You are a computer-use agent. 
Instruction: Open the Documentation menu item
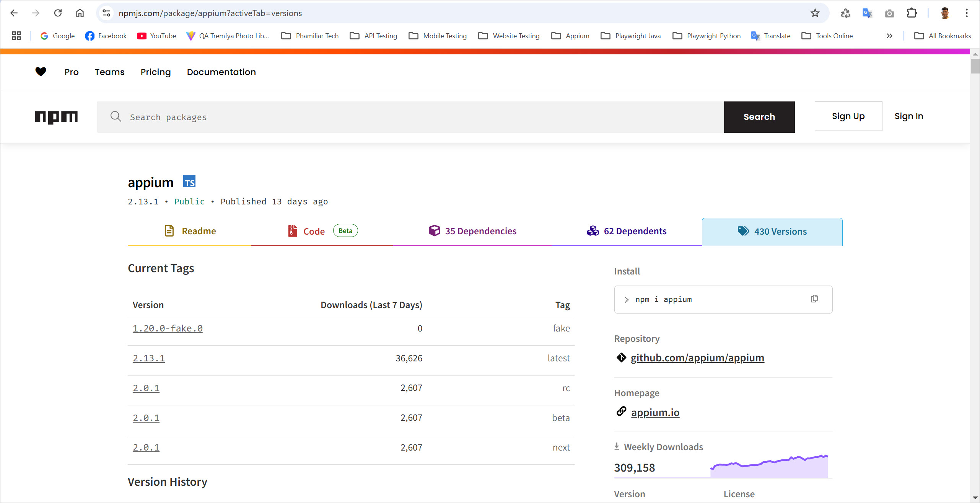[x=221, y=72]
